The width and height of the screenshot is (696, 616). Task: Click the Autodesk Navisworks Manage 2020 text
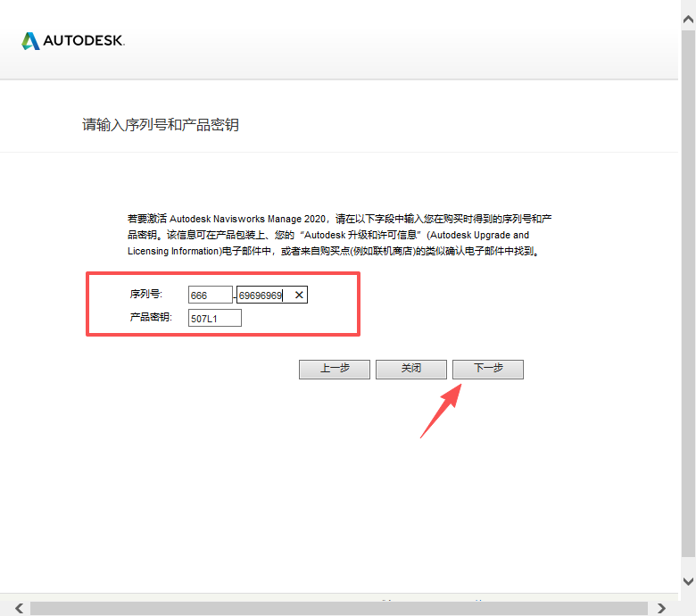[x=248, y=219]
